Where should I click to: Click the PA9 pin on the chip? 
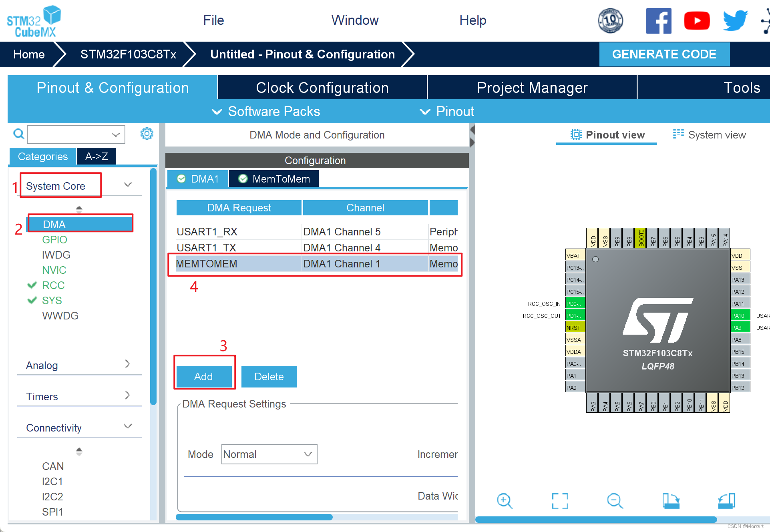740,327
